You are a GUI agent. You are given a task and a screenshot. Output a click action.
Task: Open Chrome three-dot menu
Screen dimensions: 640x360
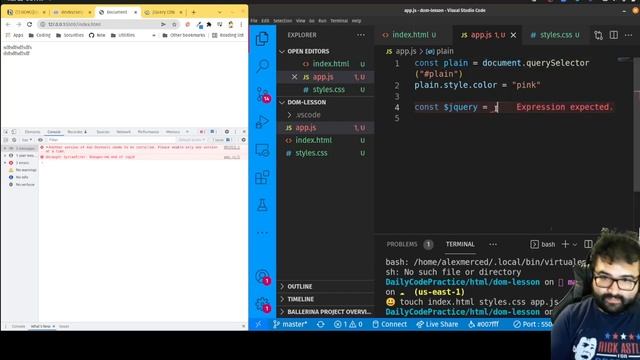[x=241, y=24]
